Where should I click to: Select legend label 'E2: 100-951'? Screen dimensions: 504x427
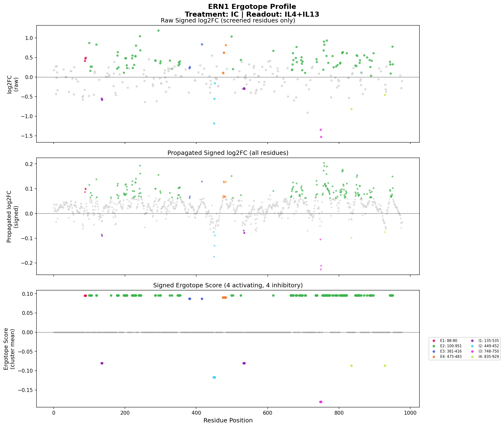pyautogui.click(x=451, y=346)
